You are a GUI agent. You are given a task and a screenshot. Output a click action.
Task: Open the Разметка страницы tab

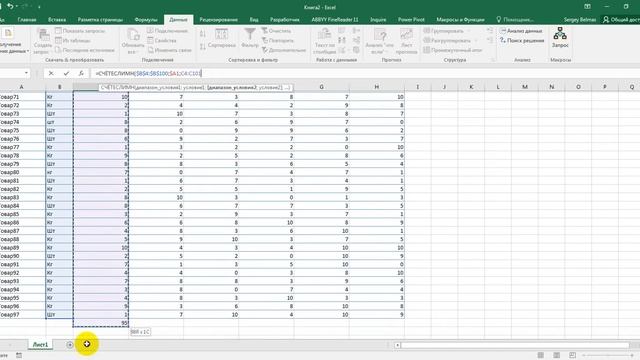point(100,20)
